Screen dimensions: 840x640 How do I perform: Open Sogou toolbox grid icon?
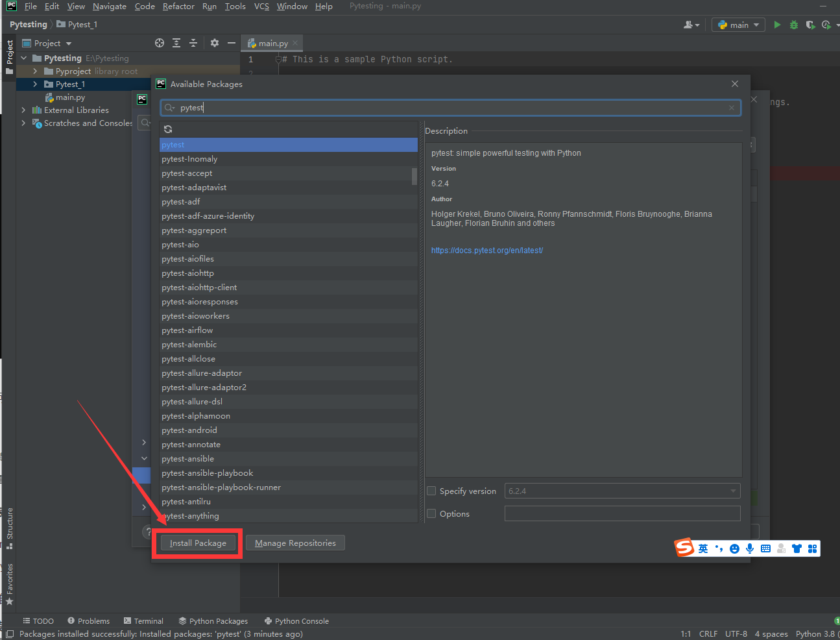tap(812, 548)
